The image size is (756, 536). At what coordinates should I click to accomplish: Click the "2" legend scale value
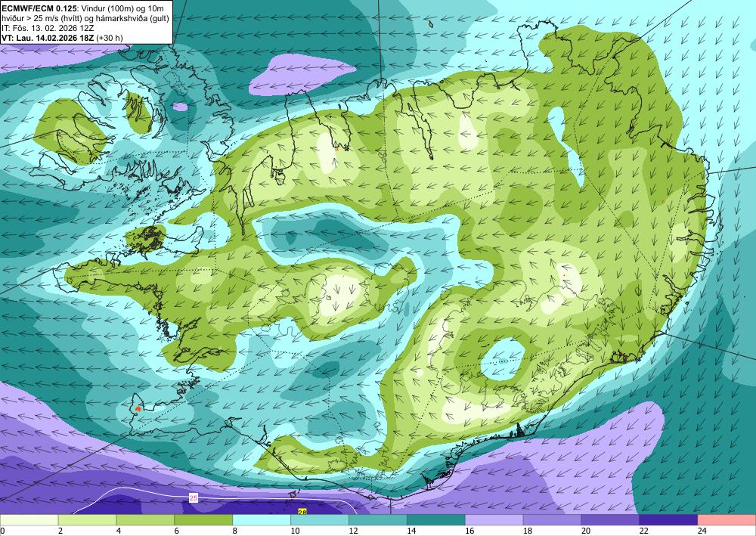pos(60,531)
